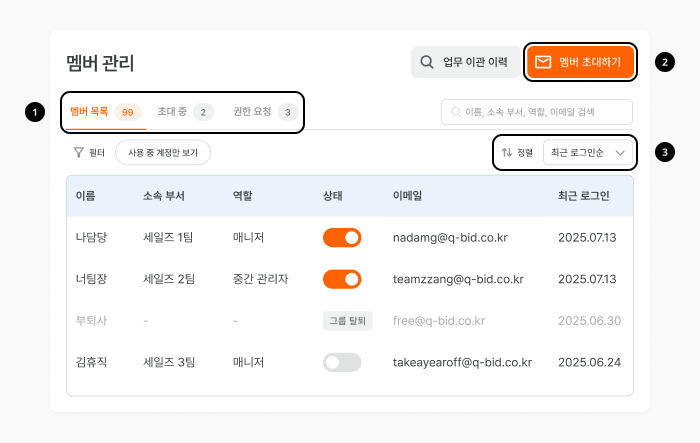Click the 그룹 탈퇴 badge for 부퇴사
This screenshot has width=700, height=443.
click(x=347, y=321)
